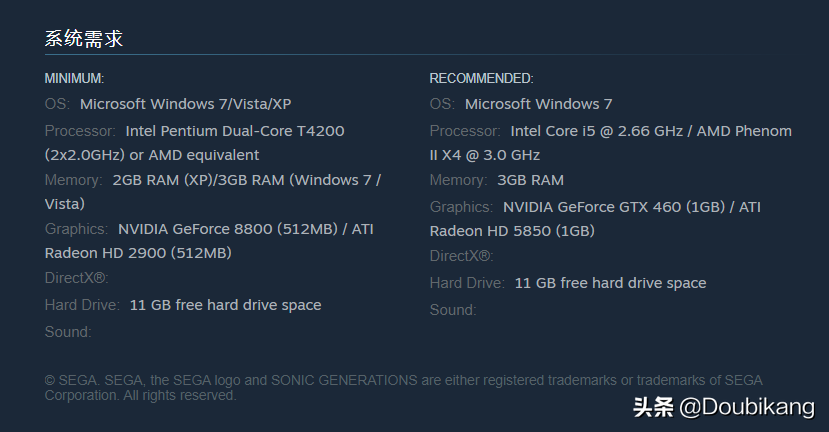Click the recommended OS value Microsoft Windows 7
Image resolution: width=829 pixels, height=432 pixels.
[538, 104]
